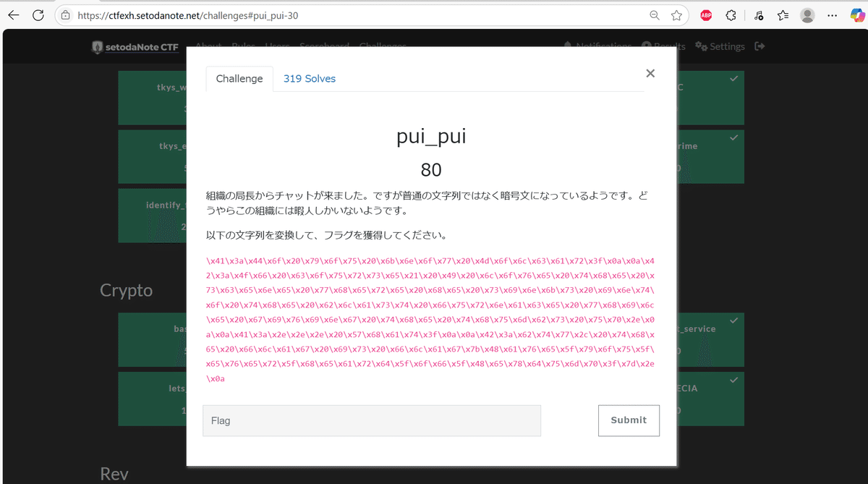Click the setodaNote CTF logo
The height and width of the screenshot is (484, 868).
(x=135, y=46)
